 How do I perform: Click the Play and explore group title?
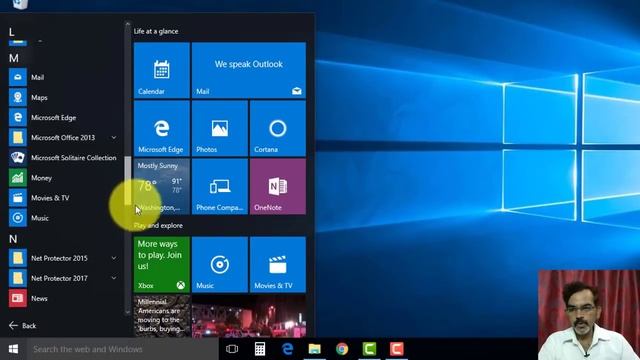click(158, 225)
